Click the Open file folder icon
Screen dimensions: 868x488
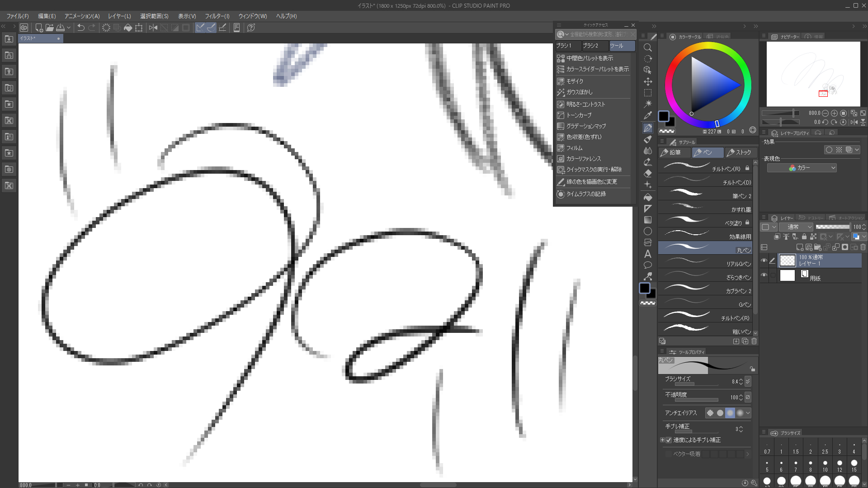tap(49, 28)
